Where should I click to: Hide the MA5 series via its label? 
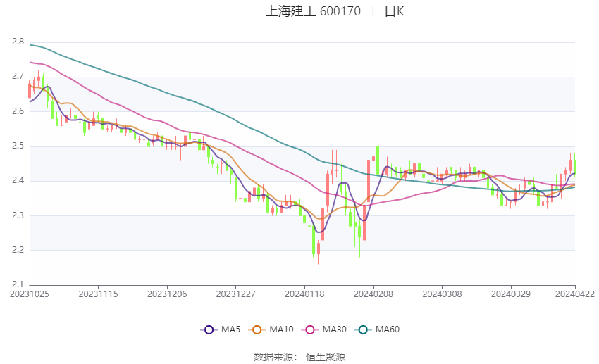[x=230, y=330]
